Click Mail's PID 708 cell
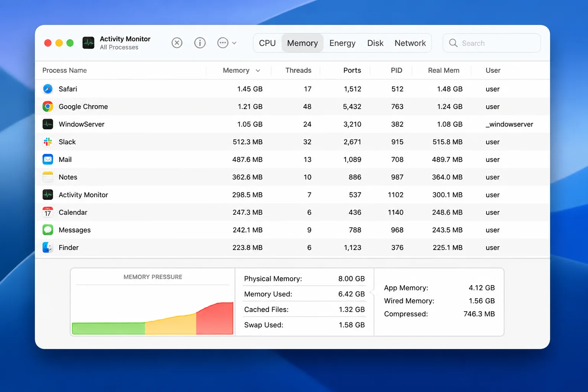The height and width of the screenshot is (392, 588). pos(397,159)
